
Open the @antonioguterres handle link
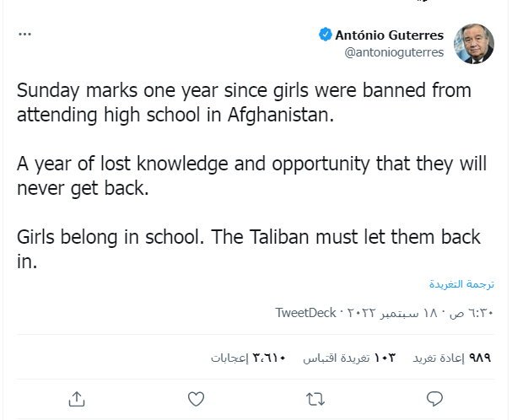click(394, 51)
